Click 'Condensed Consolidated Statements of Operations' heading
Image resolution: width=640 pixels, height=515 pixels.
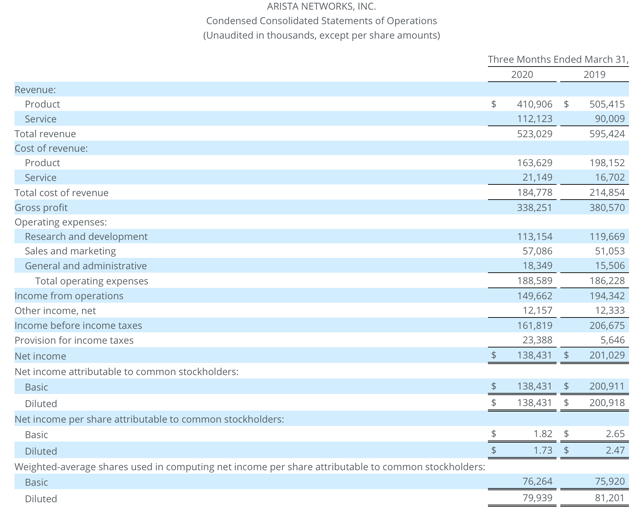(321, 21)
